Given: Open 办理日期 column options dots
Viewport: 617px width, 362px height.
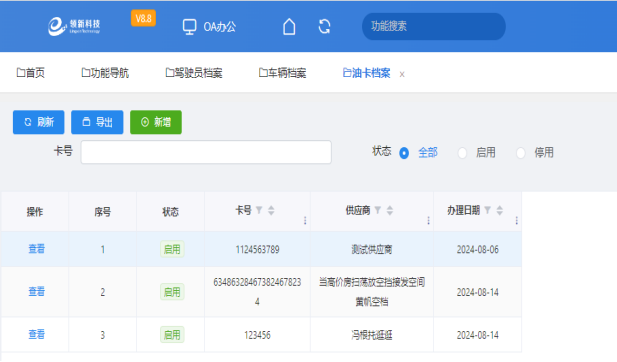Looking at the screenshot, I should (x=517, y=220).
